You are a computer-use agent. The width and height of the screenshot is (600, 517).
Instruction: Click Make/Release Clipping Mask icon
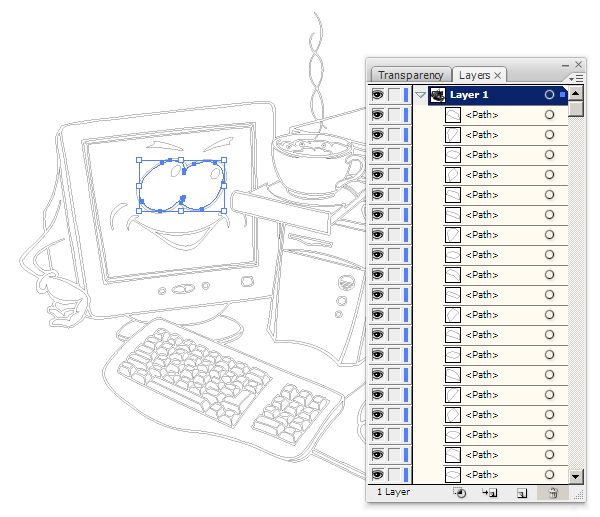tap(459, 493)
